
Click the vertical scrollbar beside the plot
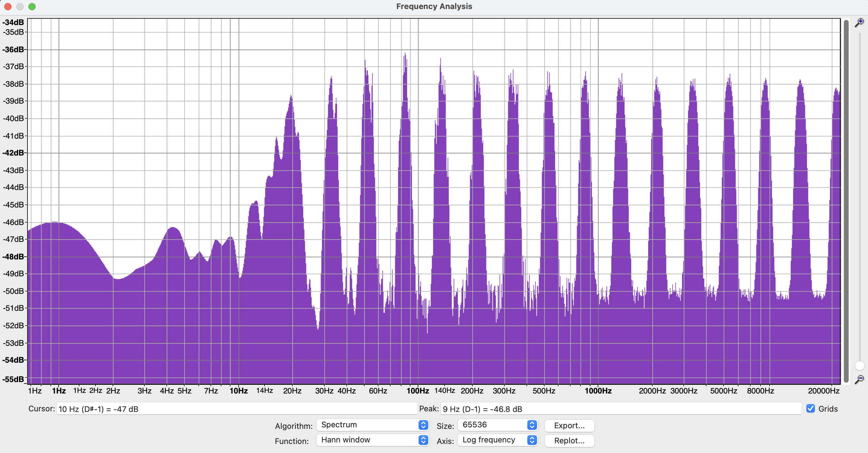tap(846, 201)
